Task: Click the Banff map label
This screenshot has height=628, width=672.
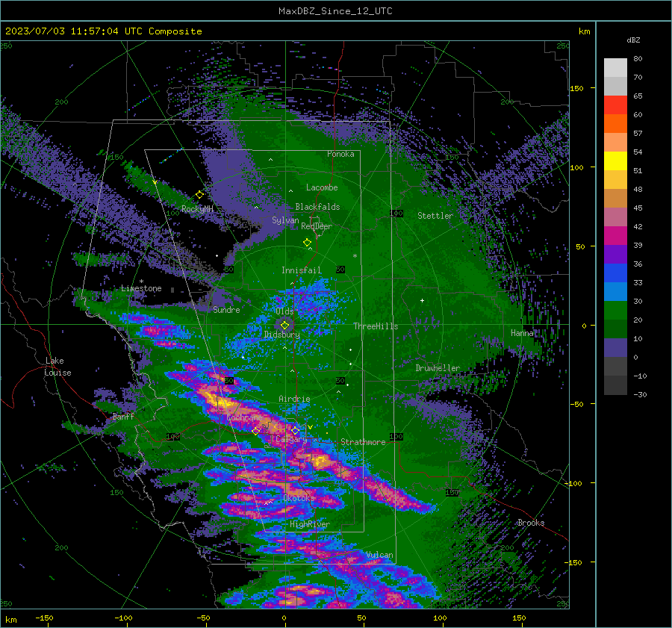Action: click(123, 416)
